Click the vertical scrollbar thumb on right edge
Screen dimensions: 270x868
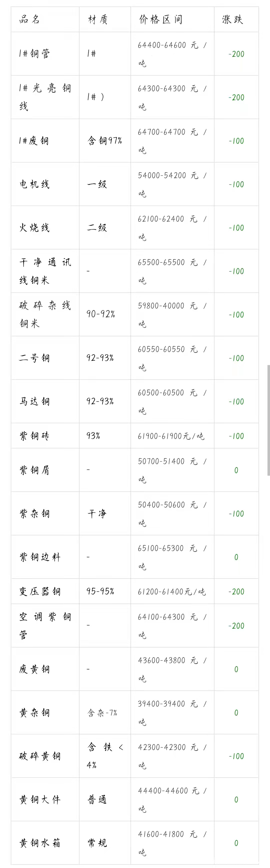tap(269, 420)
